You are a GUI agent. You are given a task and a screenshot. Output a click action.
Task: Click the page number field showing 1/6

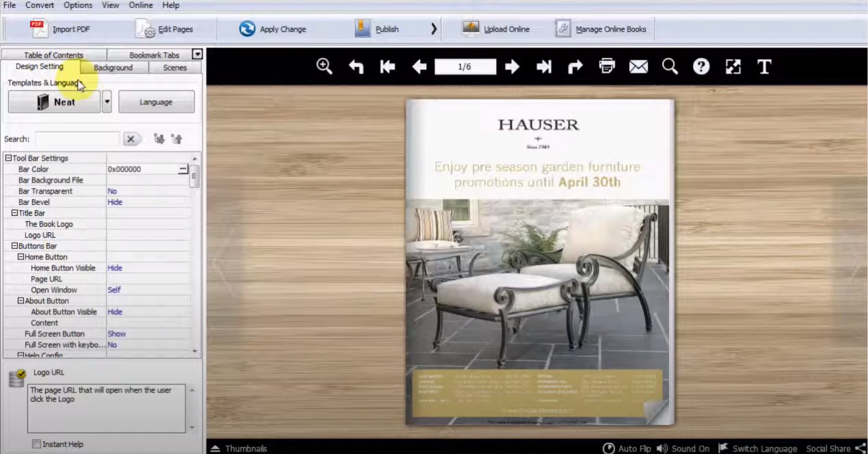click(465, 67)
